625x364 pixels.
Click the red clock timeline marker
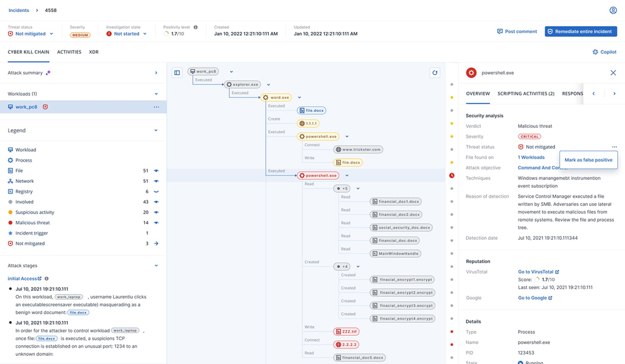pyautogui.click(x=452, y=175)
